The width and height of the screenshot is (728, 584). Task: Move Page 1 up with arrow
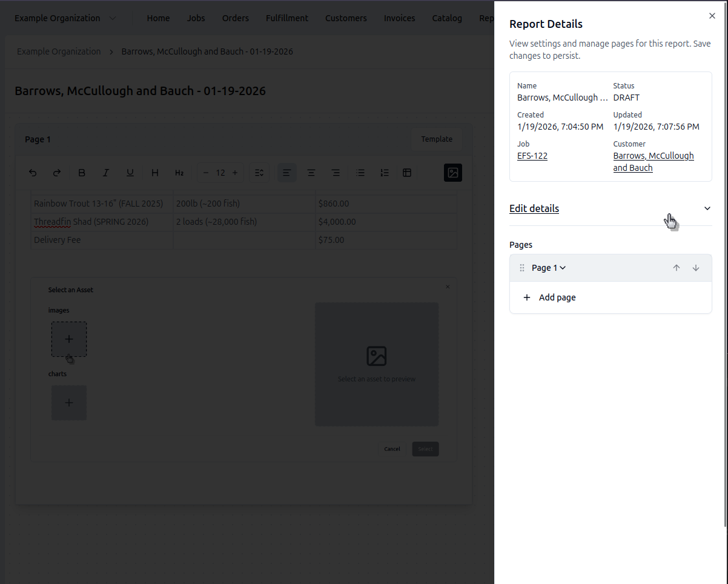[x=677, y=268]
